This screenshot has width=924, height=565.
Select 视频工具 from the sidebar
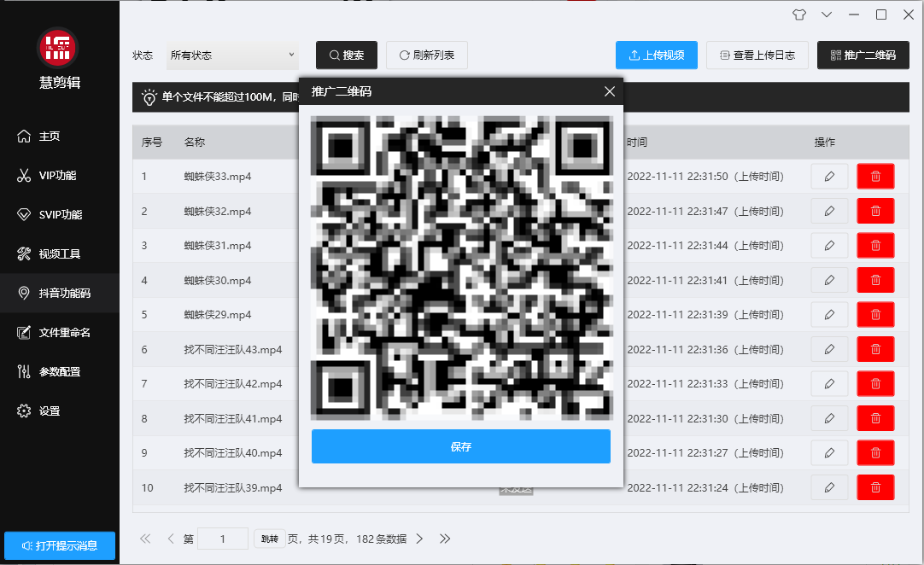coord(59,254)
